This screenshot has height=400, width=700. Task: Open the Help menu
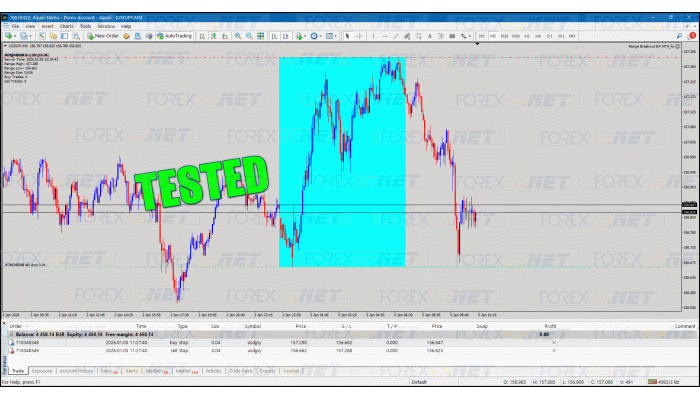pos(126,26)
